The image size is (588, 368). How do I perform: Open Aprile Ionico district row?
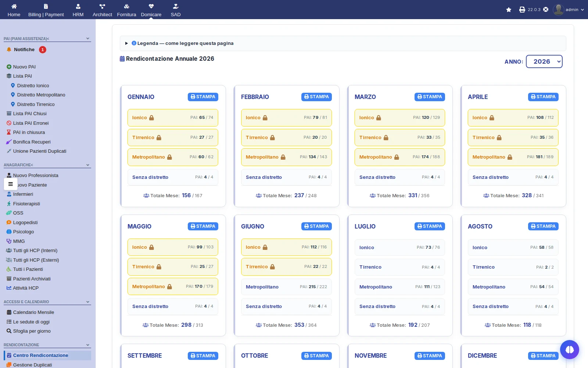coord(513,118)
